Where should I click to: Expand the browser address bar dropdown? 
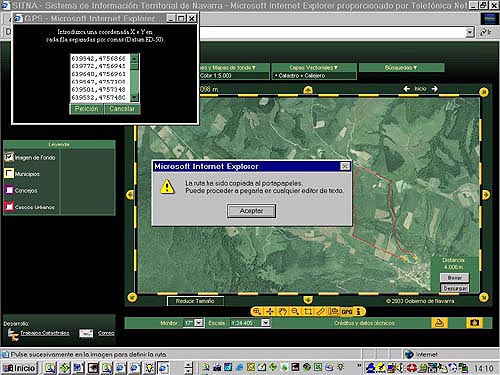point(470,32)
